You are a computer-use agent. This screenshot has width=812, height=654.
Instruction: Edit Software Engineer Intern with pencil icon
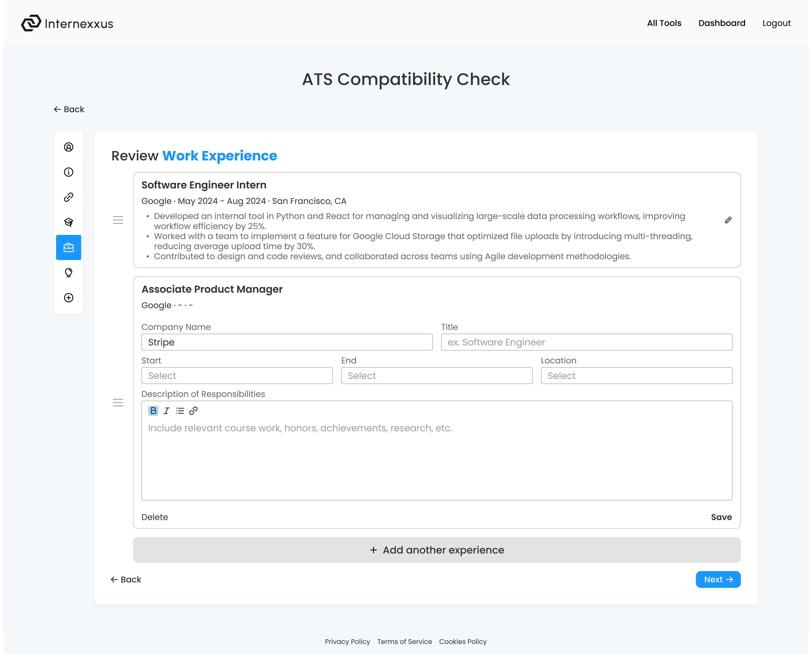(x=728, y=220)
